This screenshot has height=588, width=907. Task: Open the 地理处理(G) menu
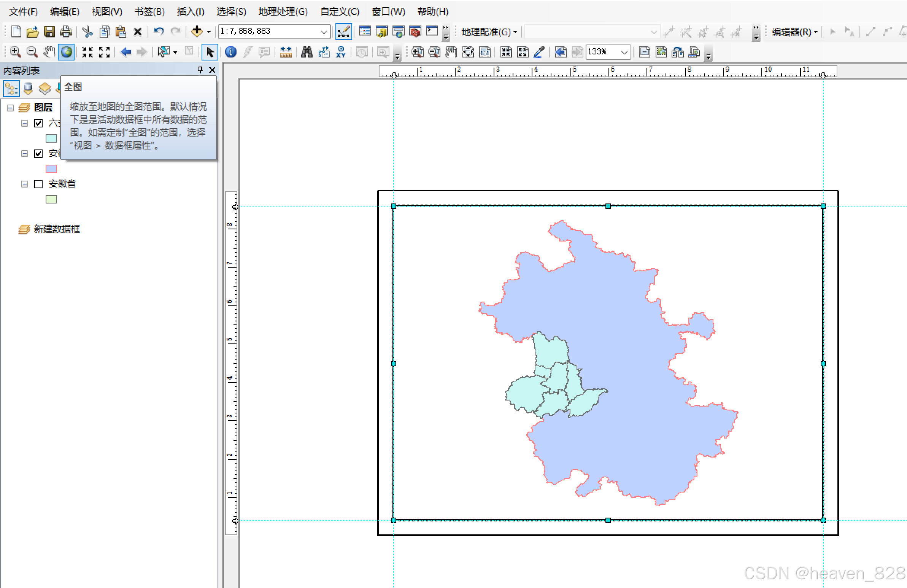coord(283,11)
